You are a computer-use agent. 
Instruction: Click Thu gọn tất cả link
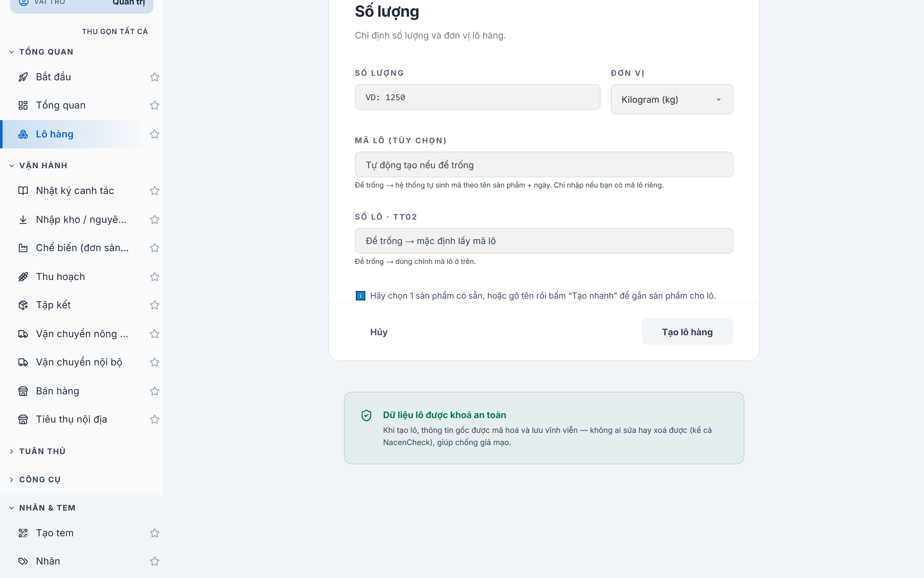click(115, 31)
